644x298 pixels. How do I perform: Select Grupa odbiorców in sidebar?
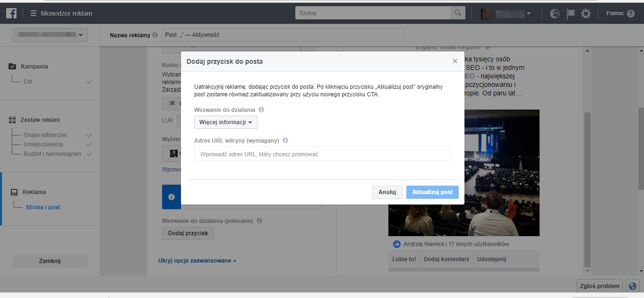(x=45, y=135)
